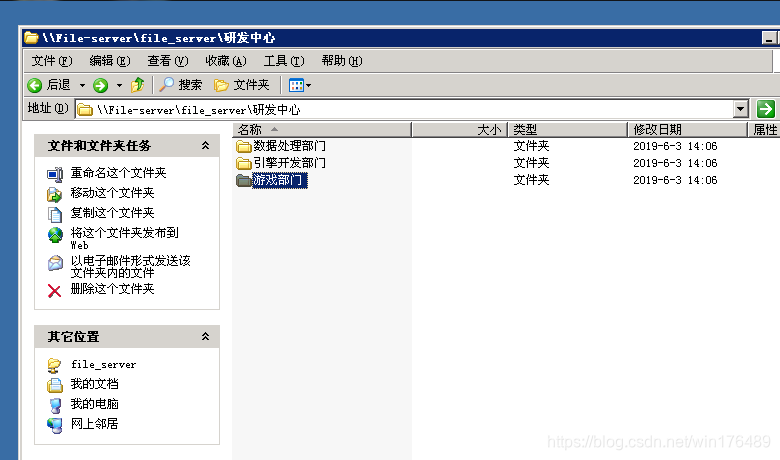Sort by 属性 column header
Image resolution: width=780 pixels, height=460 pixels.
pyautogui.click(x=764, y=130)
